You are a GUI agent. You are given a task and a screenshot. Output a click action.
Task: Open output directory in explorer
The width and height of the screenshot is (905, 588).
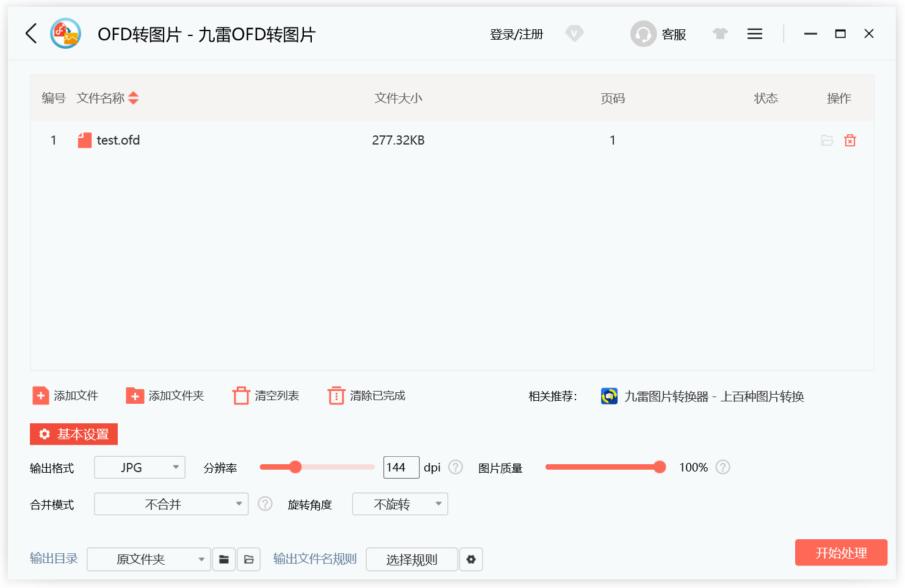click(x=249, y=559)
